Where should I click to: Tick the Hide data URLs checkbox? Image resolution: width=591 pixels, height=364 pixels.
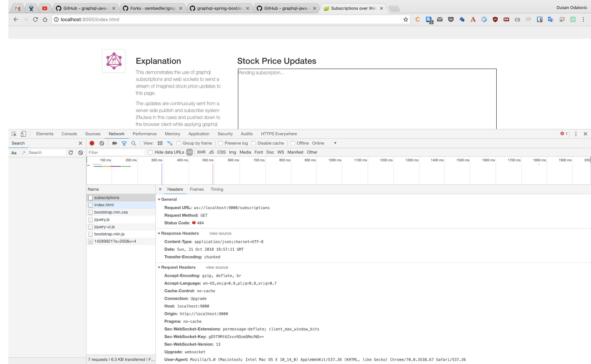tap(151, 152)
